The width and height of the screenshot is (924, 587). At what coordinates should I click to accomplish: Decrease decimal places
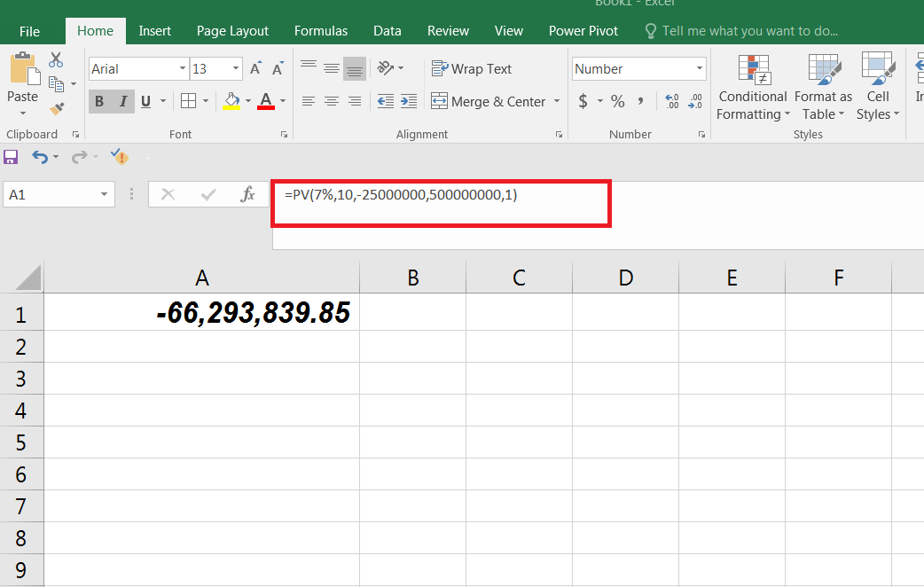click(x=695, y=101)
